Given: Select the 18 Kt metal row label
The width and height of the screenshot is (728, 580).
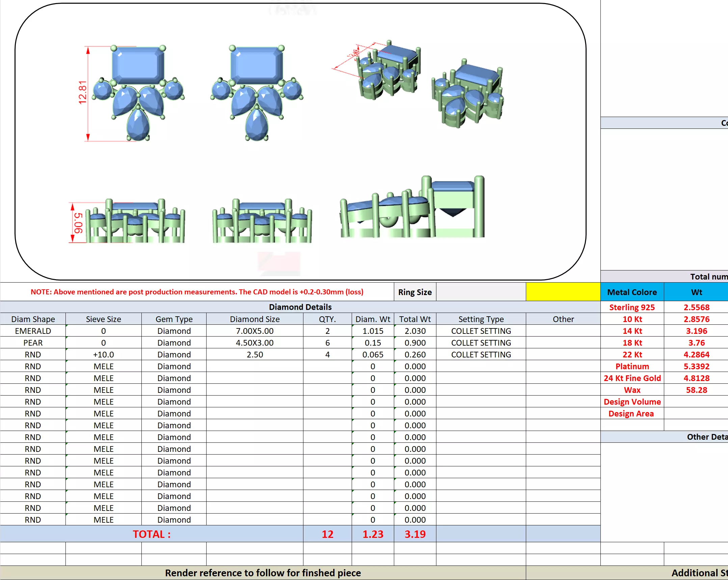Looking at the screenshot, I should (x=632, y=343).
